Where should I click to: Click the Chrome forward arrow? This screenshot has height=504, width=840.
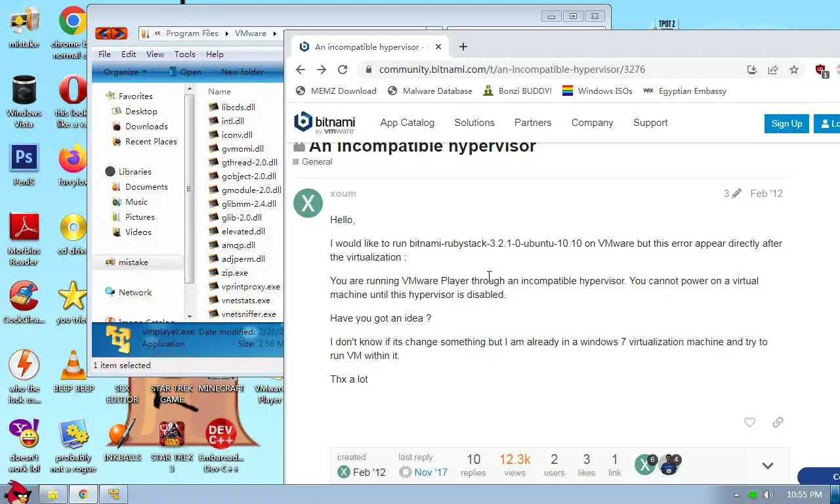[x=322, y=70]
